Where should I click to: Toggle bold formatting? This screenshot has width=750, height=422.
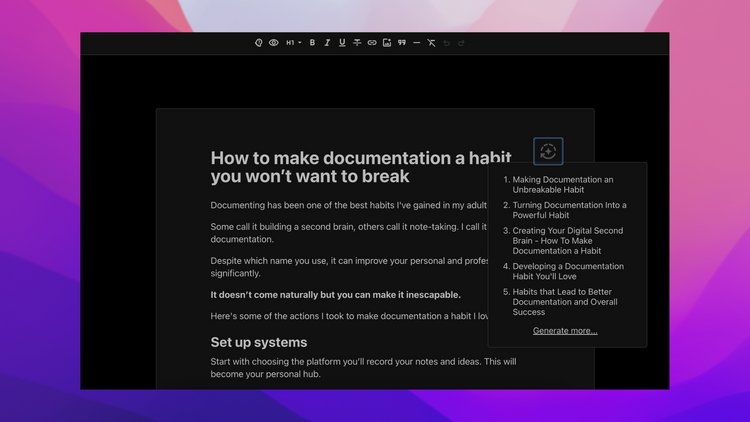[312, 43]
